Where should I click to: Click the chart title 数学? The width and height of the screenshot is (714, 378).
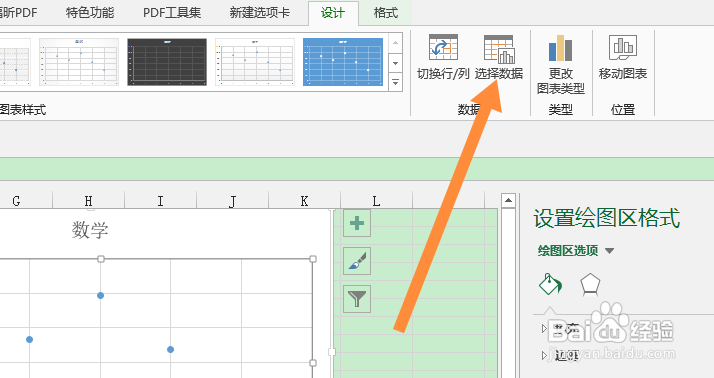[x=90, y=230]
